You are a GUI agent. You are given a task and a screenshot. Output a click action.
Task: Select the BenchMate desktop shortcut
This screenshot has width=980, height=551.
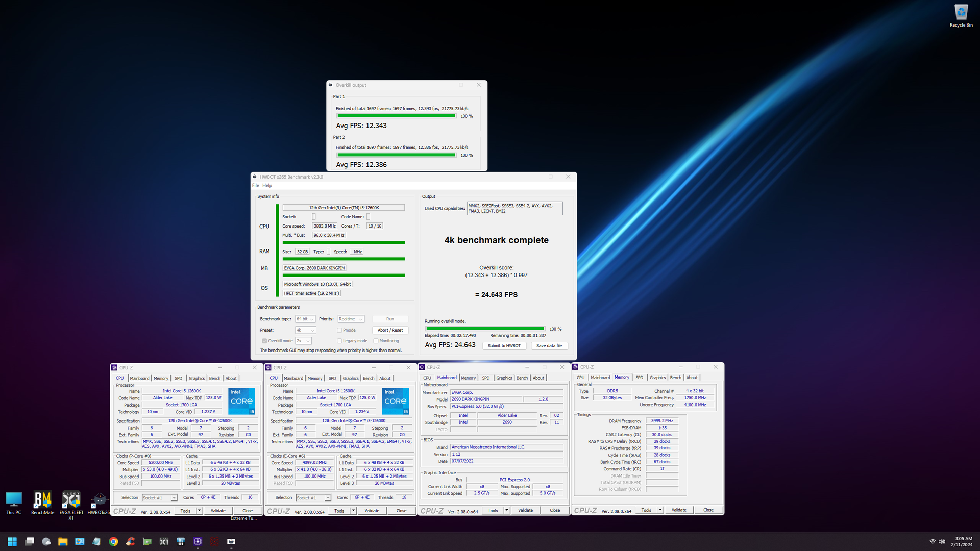tap(42, 503)
